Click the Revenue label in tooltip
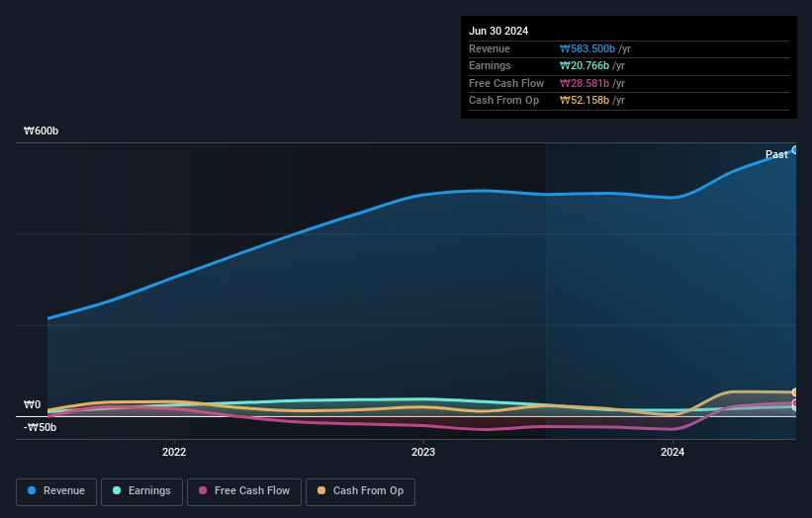Viewport: 812px width, 518px height. [490, 48]
